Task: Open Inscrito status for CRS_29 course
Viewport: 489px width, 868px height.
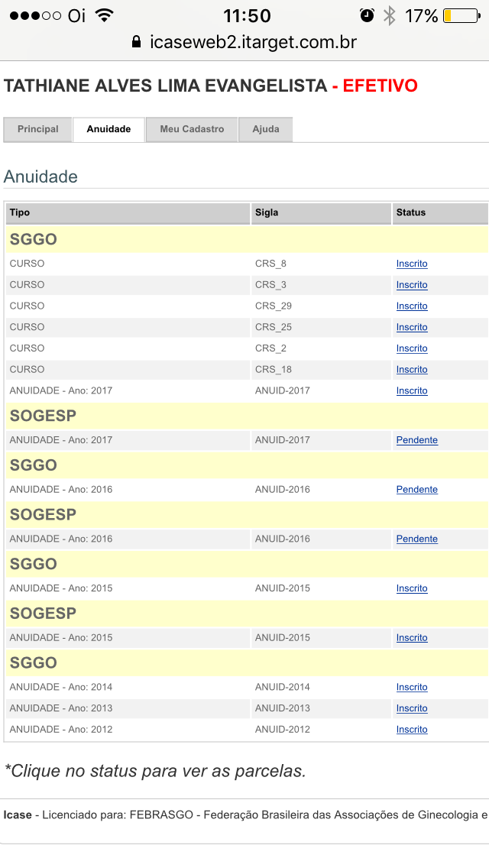Action: (412, 306)
